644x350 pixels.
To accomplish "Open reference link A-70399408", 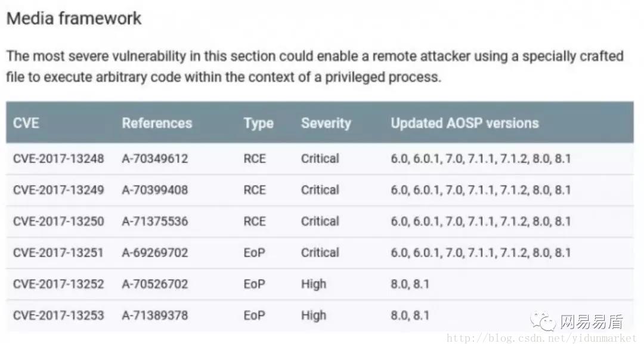I will tap(155, 190).
